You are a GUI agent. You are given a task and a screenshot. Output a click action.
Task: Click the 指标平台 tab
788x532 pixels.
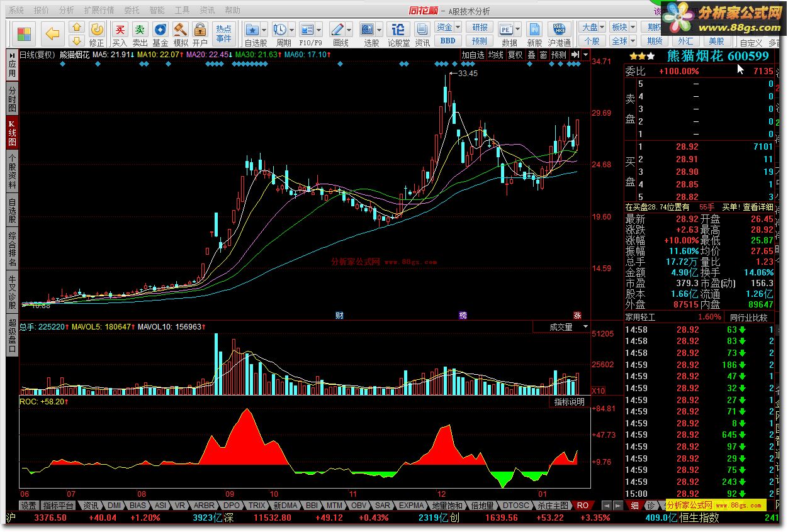(59, 506)
